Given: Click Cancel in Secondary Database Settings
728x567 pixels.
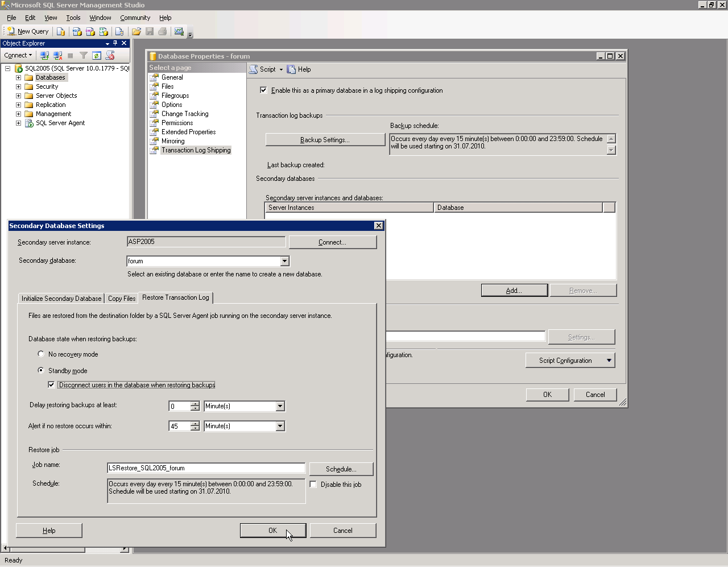Looking at the screenshot, I should (x=343, y=531).
